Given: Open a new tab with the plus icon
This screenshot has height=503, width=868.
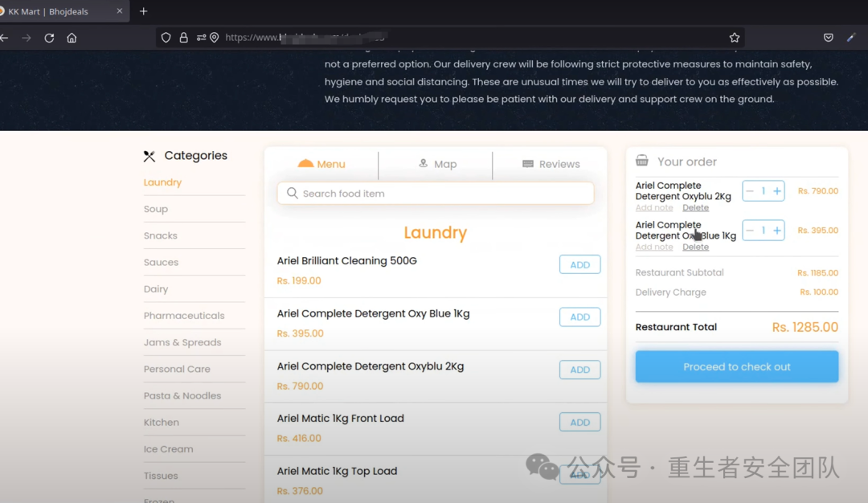Looking at the screenshot, I should 143,11.
